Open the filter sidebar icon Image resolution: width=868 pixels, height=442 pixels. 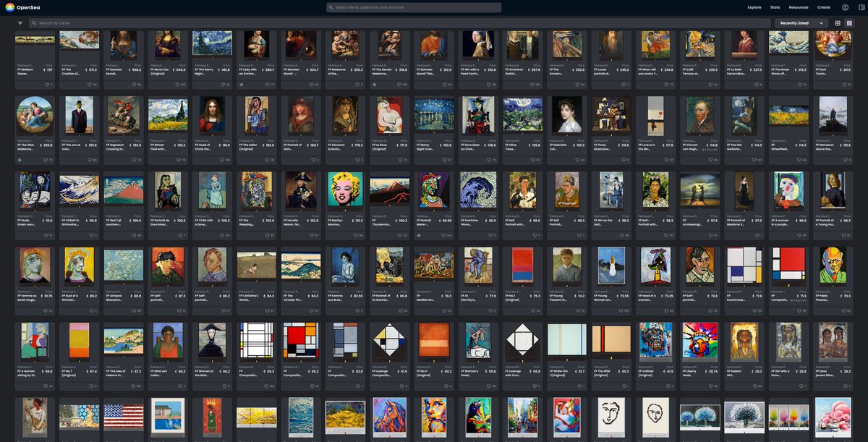(x=20, y=23)
